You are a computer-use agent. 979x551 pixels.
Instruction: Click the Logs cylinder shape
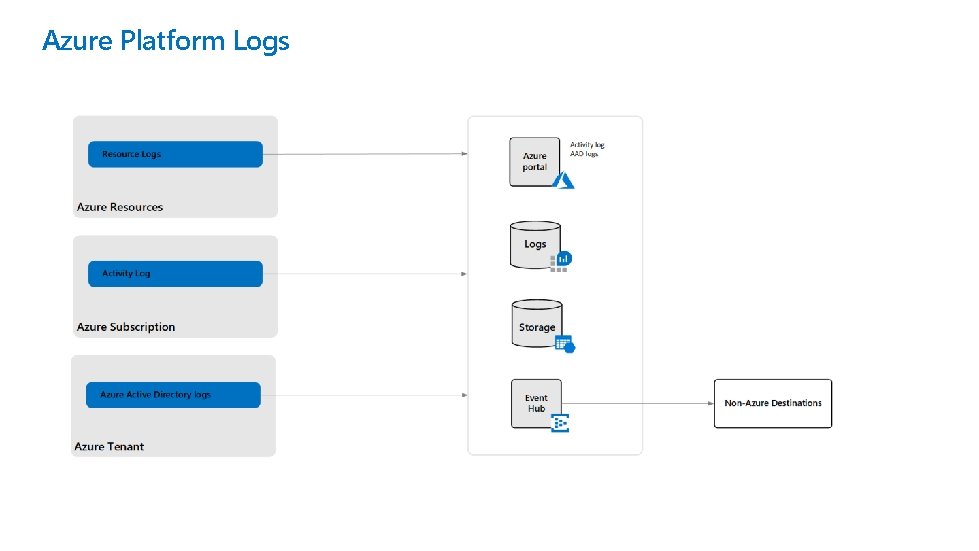535,245
